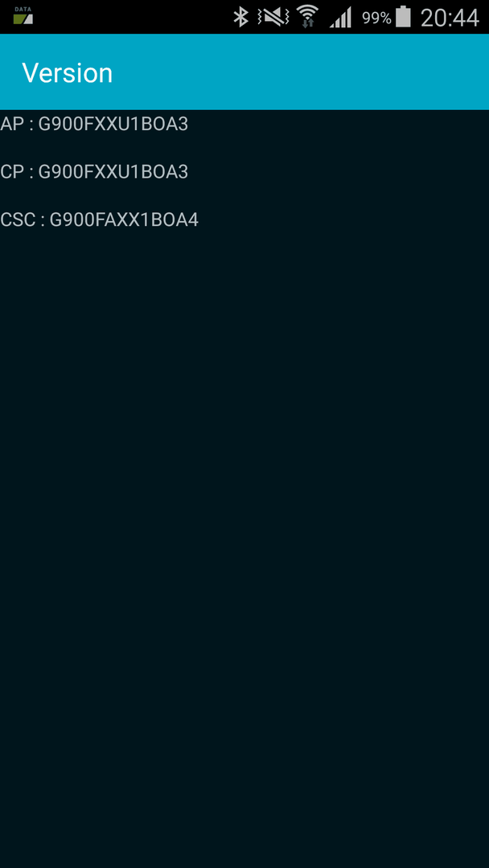
Task: Tap the 99% battery percentage text
Action: [376, 18]
